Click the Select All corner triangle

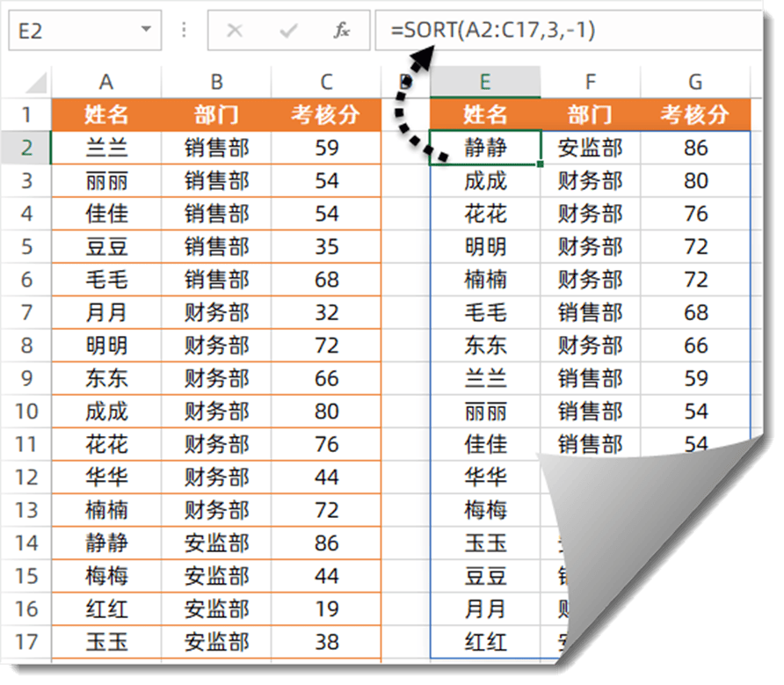35,83
